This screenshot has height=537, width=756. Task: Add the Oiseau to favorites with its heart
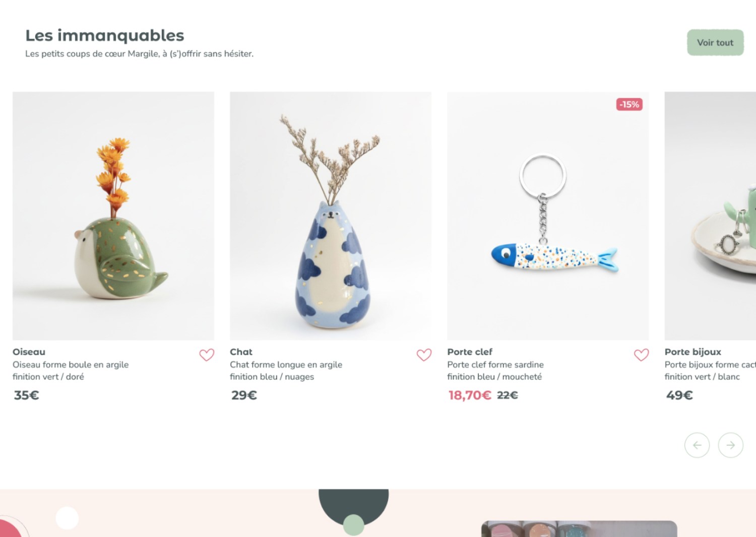point(207,355)
